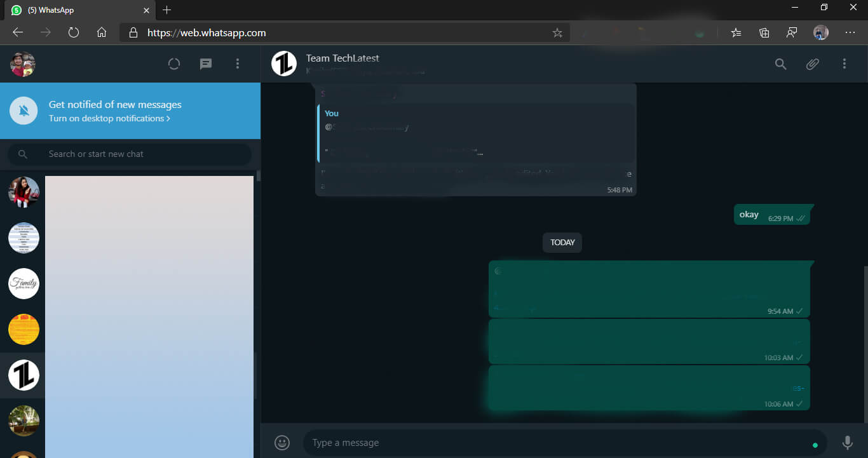This screenshot has height=458, width=868.
Task: Click the TODAY date badge
Action: pyautogui.click(x=562, y=243)
